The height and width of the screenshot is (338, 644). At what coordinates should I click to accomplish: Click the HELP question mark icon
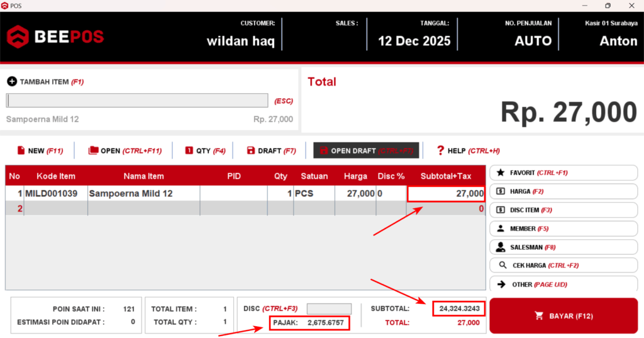[x=440, y=150]
